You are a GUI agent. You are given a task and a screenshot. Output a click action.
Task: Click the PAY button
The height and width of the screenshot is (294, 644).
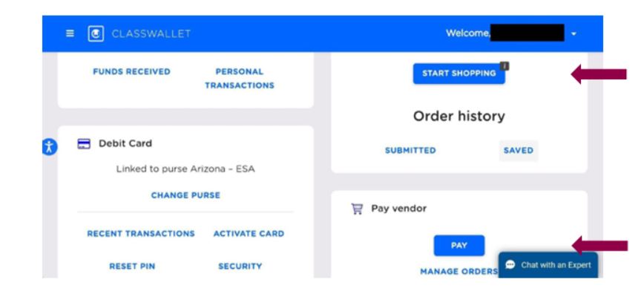[459, 246]
